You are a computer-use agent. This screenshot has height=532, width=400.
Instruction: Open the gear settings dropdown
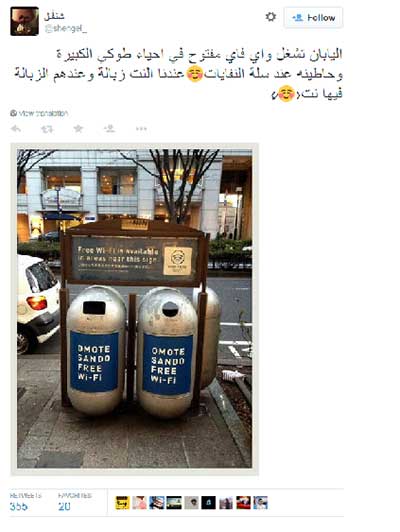pyautogui.click(x=270, y=17)
